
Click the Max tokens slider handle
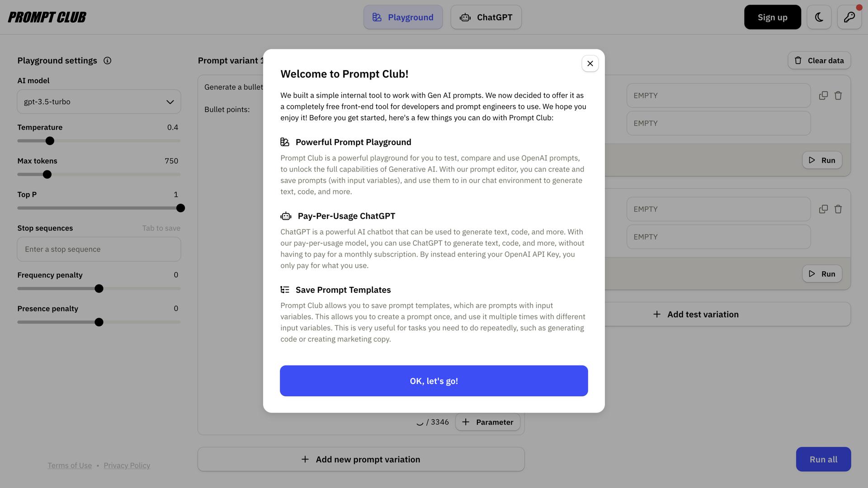(x=47, y=174)
